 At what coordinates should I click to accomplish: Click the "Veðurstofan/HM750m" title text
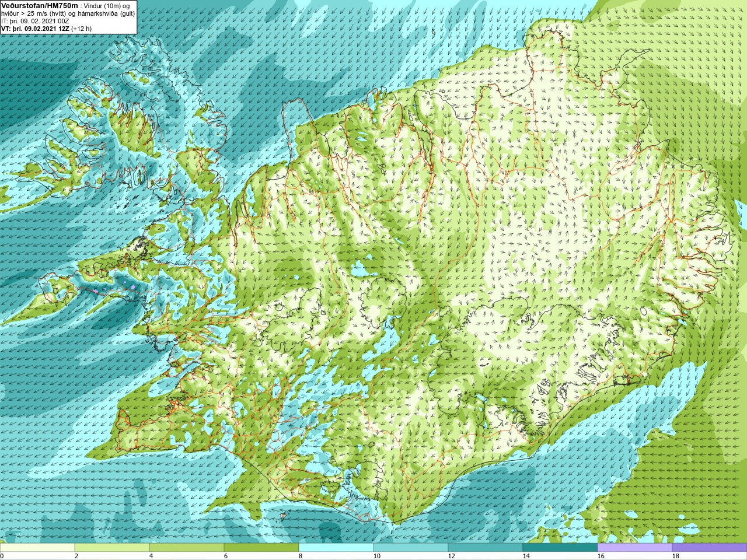coord(40,5)
